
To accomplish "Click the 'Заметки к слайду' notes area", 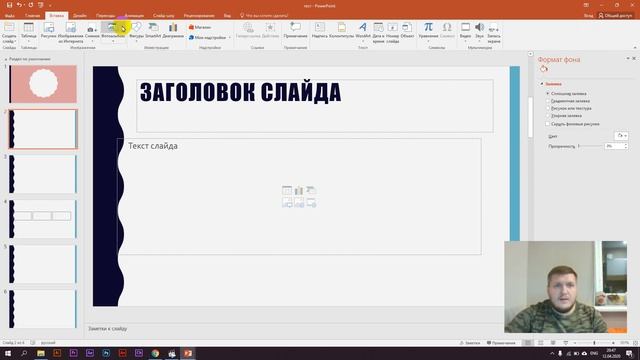I will [108, 328].
